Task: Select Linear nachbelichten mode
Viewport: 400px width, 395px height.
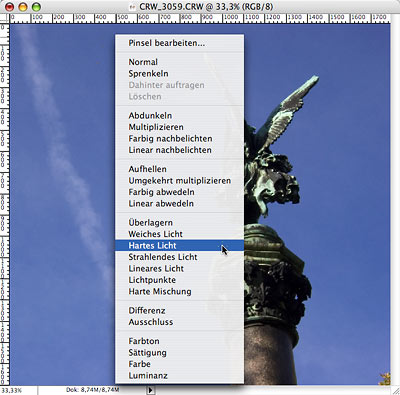Action: click(179, 150)
